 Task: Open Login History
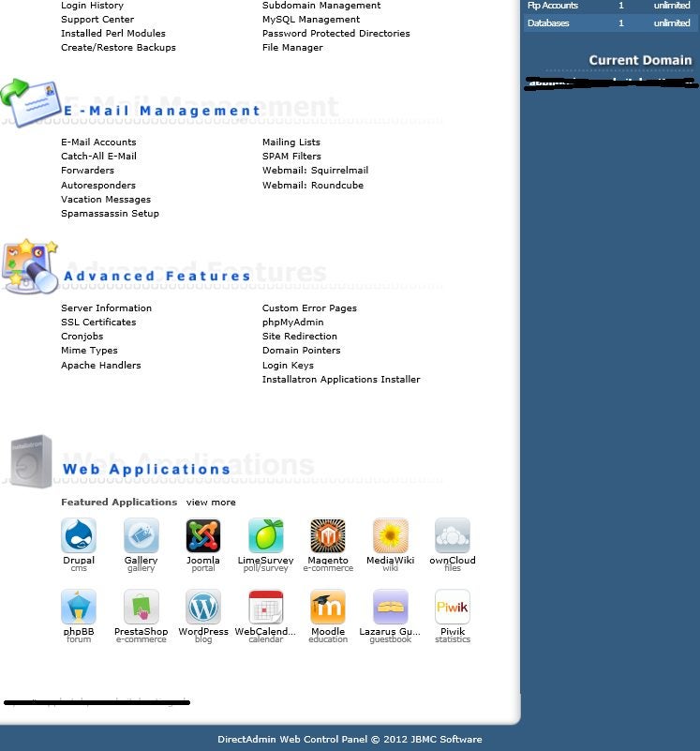93,6
